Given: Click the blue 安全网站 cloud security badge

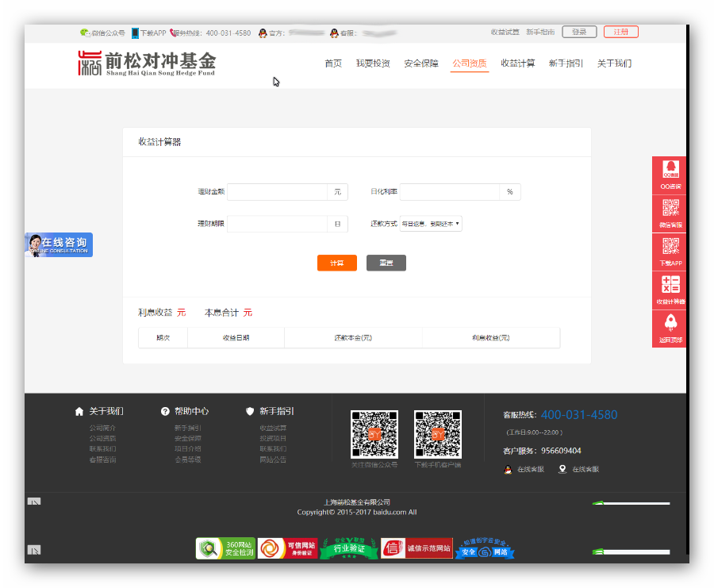Looking at the screenshot, I should (485, 549).
